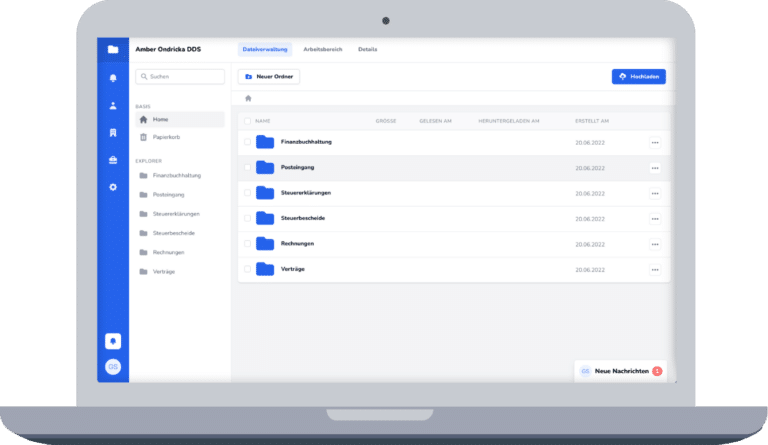
Task: Open settings gear in sidebar
Action: point(113,187)
